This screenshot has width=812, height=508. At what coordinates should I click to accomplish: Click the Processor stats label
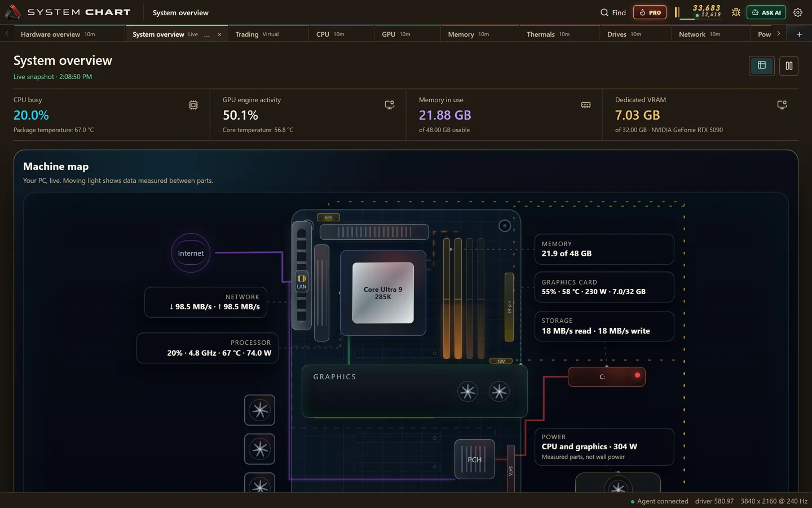coord(208,348)
